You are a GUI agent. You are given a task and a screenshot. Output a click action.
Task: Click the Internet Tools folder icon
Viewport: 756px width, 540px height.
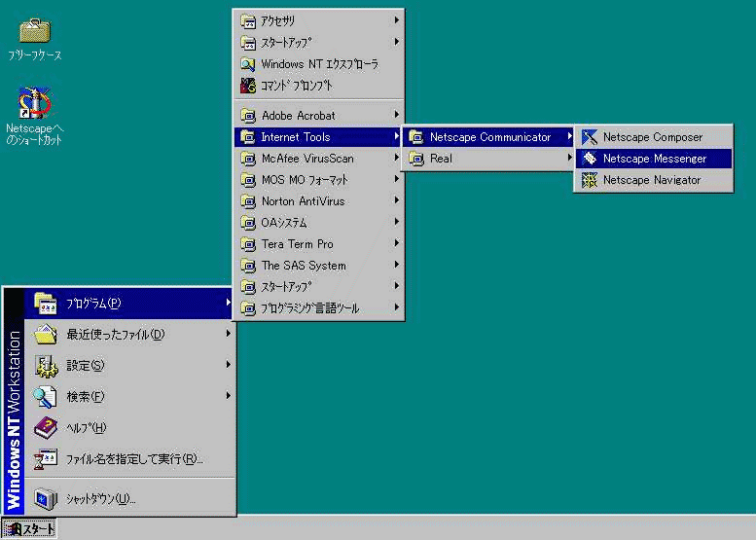(248, 137)
